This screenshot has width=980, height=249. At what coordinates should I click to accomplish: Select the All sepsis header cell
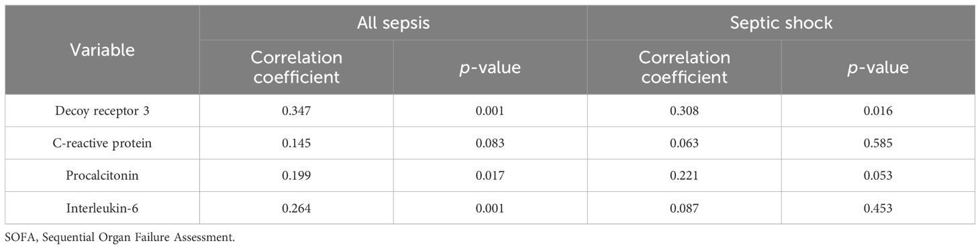pos(393,22)
